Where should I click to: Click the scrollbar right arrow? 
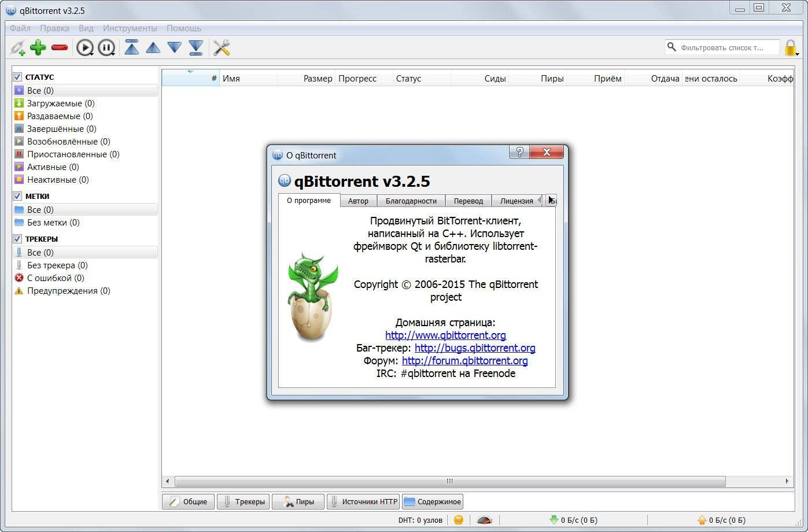pyautogui.click(x=787, y=481)
